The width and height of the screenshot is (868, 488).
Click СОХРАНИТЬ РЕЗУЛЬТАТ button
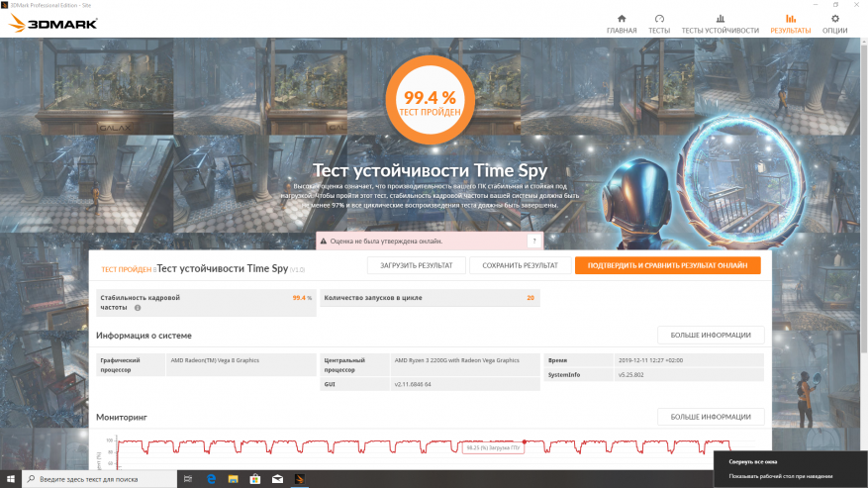coord(520,265)
